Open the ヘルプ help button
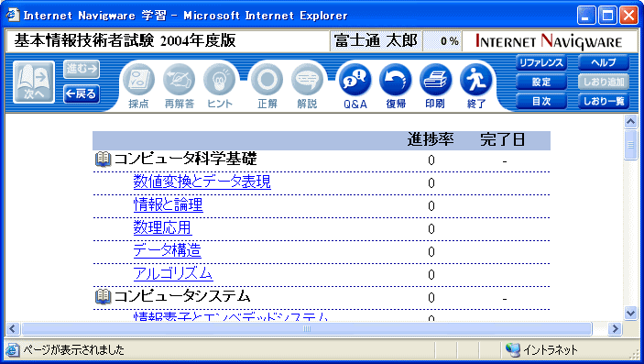 [x=604, y=63]
